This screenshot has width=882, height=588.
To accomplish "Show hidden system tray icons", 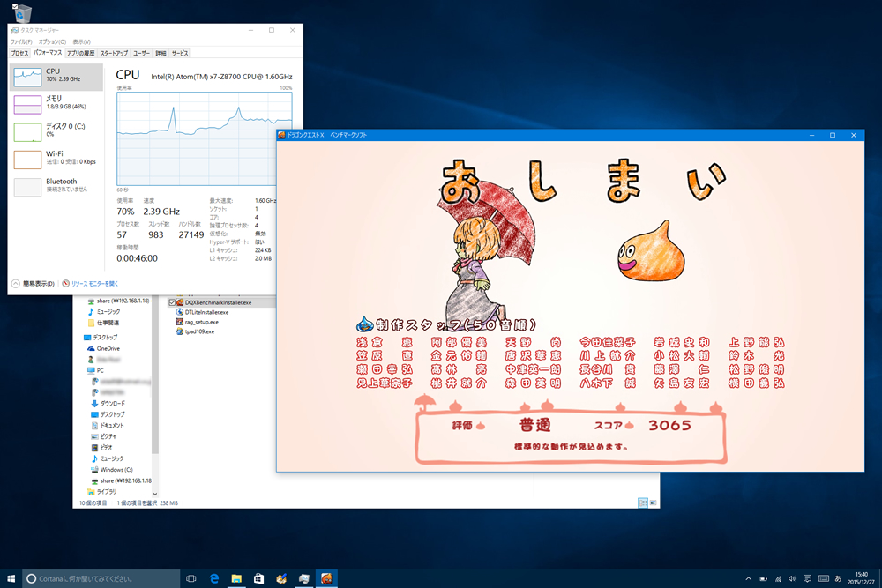I will [749, 578].
